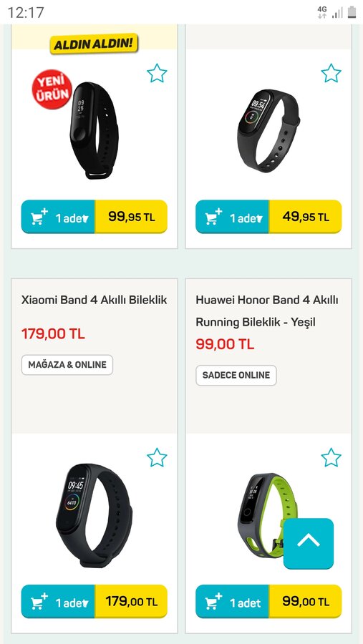Viewport: 363px width, 644px height.
Task: Click the 99,00 TL yellow price button
Action: point(306,601)
